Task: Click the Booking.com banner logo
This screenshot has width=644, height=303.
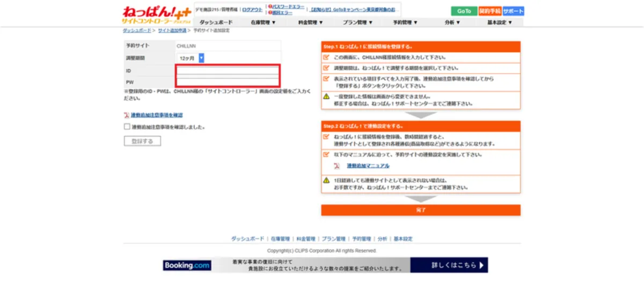Action: 187,265
